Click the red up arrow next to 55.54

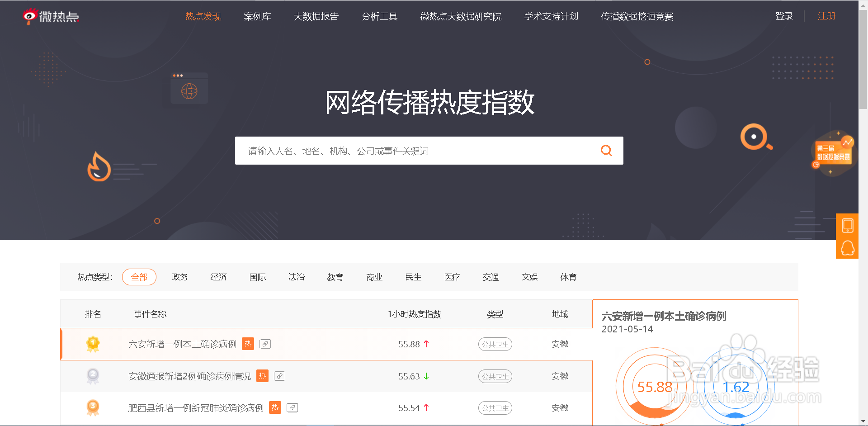[x=426, y=408]
